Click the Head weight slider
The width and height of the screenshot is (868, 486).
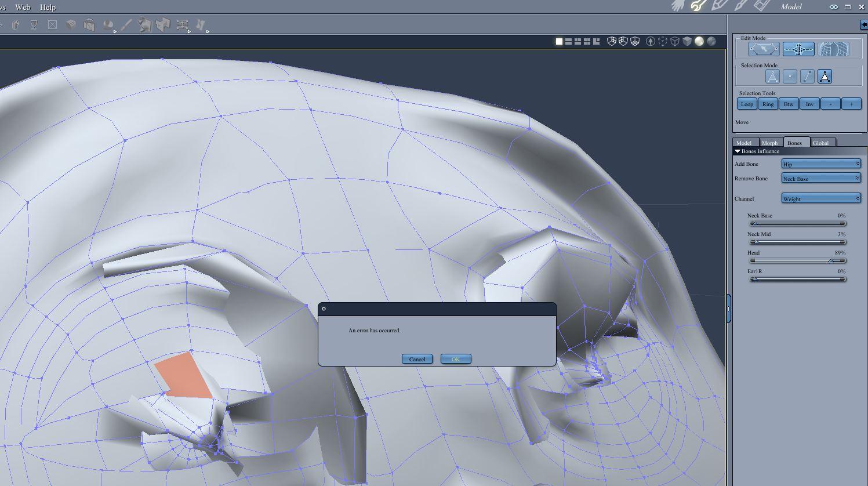[798, 260]
